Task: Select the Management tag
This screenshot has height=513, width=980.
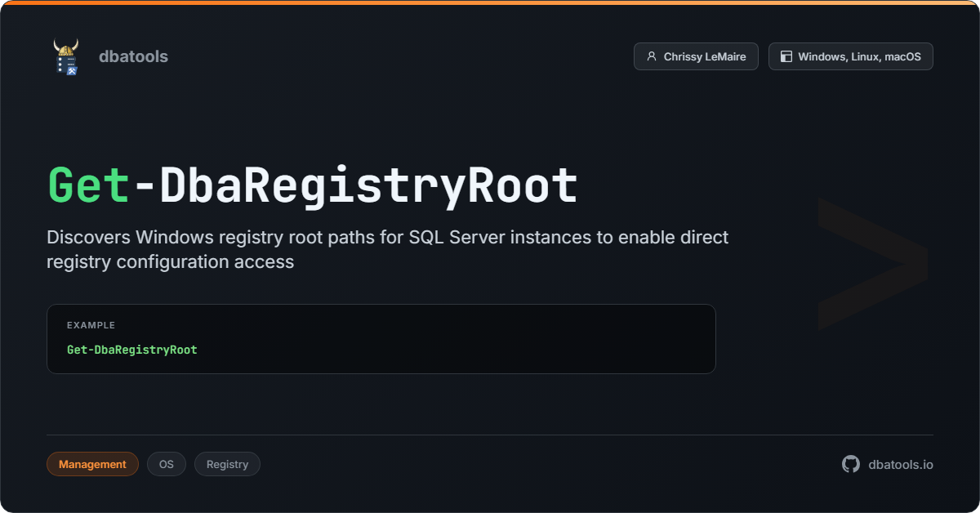Action: pyautogui.click(x=93, y=464)
